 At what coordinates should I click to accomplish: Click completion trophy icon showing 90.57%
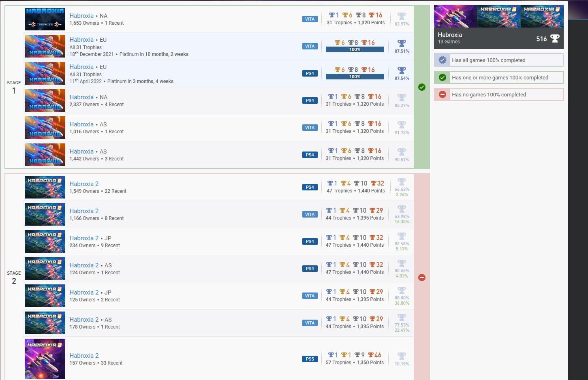click(x=402, y=152)
